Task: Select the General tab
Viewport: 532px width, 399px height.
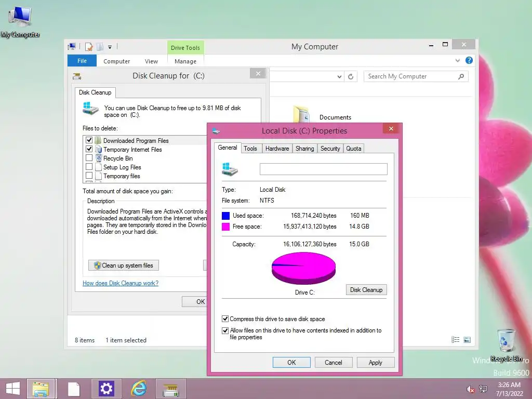Action: (x=228, y=148)
